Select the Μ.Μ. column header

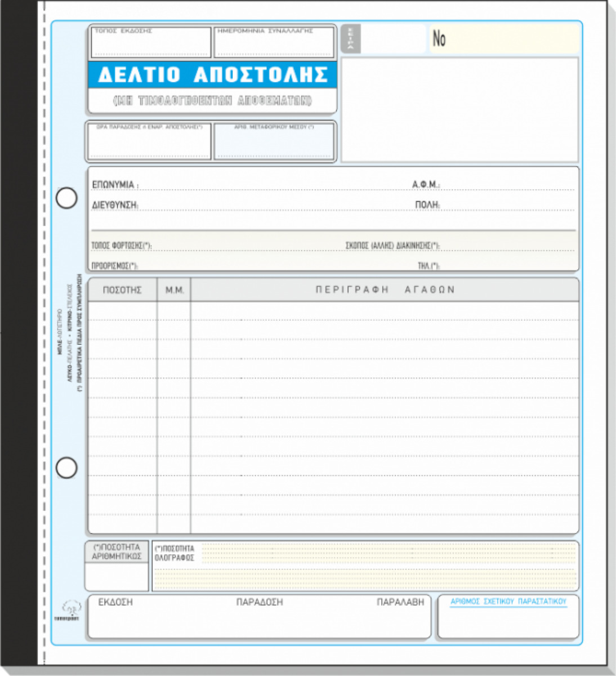pos(174,290)
